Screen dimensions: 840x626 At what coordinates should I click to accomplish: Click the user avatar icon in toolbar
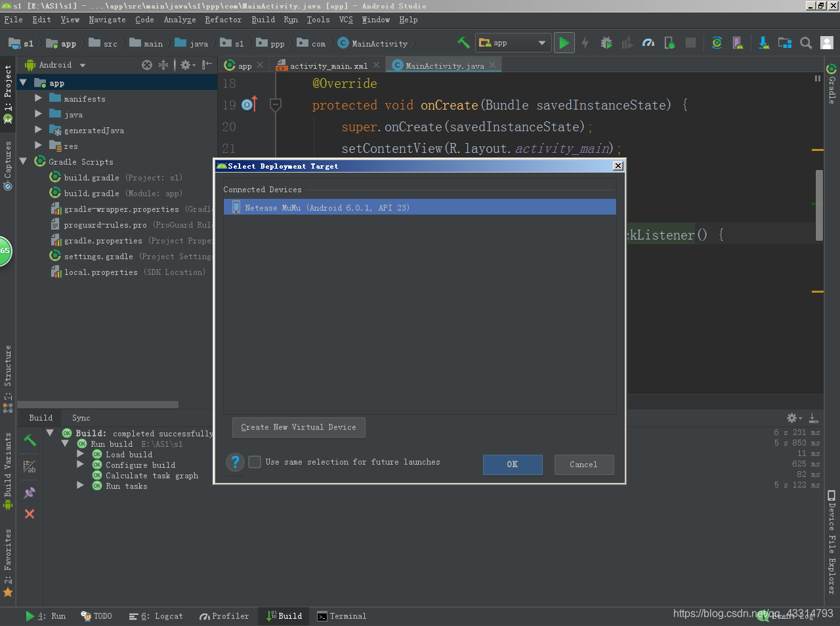[x=827, y=43]
